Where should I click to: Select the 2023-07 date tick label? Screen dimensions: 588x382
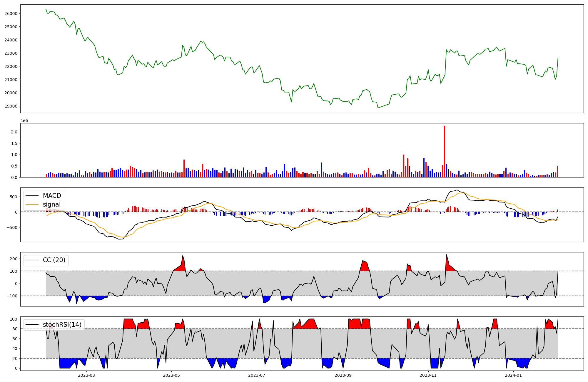coord(257,375)
